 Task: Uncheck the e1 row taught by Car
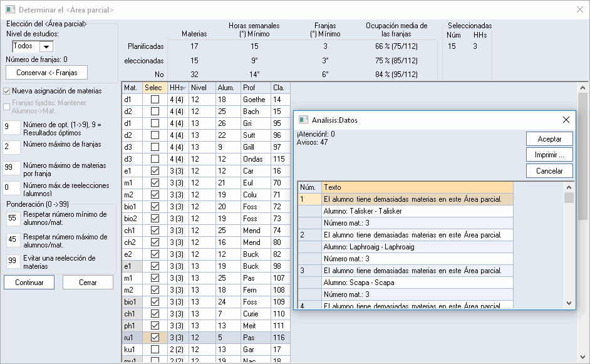click(x=155, y=171)
